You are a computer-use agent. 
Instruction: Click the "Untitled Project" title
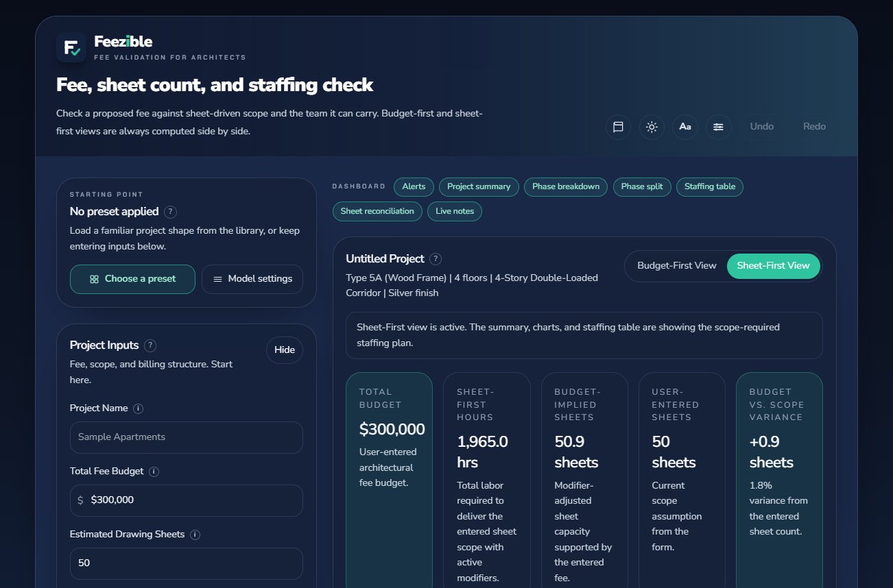(x=385, y=259)
